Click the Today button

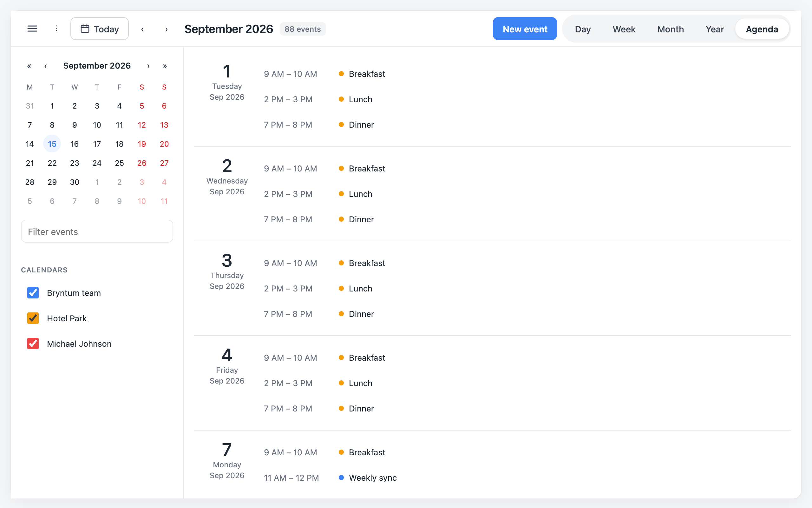(100, 29)
